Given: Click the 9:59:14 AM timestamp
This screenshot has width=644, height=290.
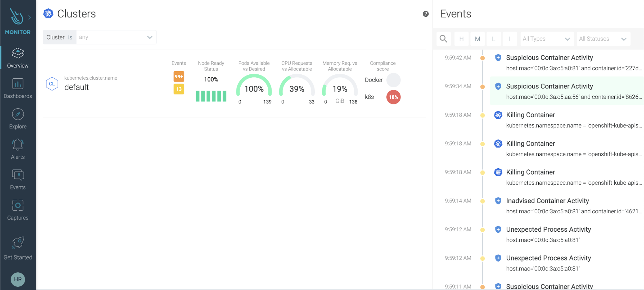Looking at the screenshot, I should pyautogui.click(x=458, y=201).
